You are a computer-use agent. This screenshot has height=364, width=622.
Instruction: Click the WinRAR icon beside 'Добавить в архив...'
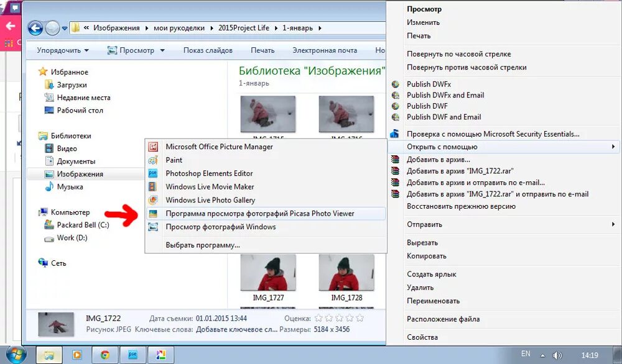point(395,160)
